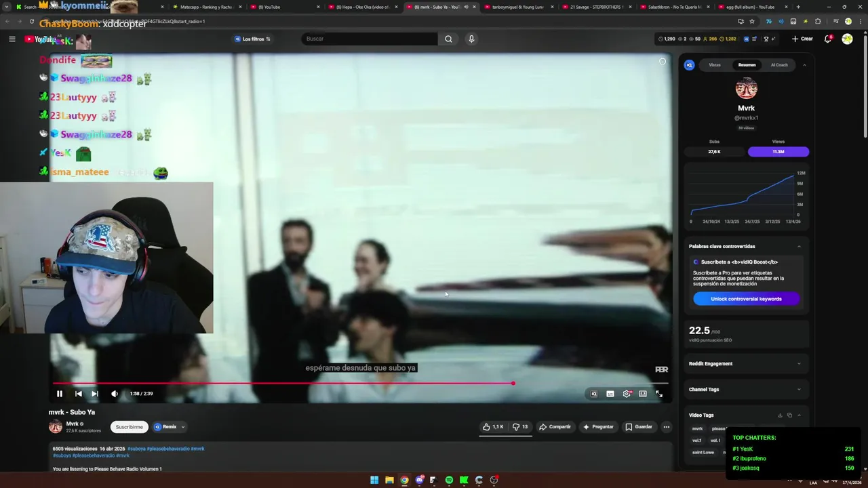Switch to Vistas tab in vidIQ panel
Viewport: 868px width, 488px height.
715,65
